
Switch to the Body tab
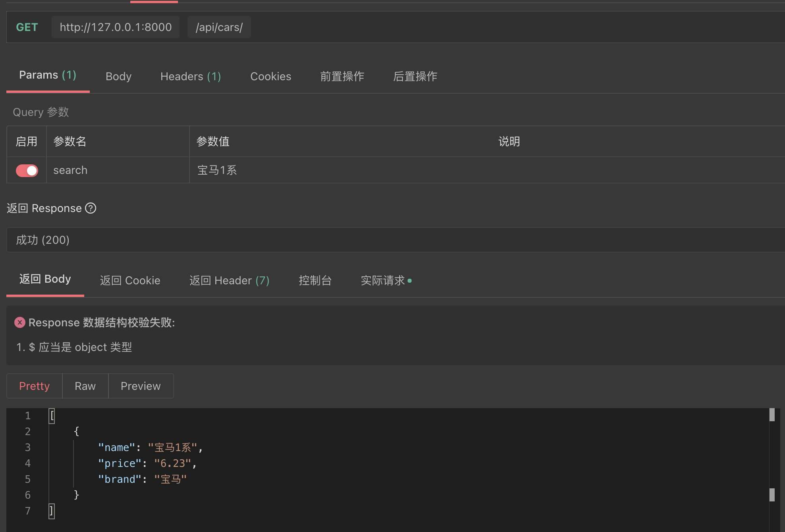coord(118,76)
